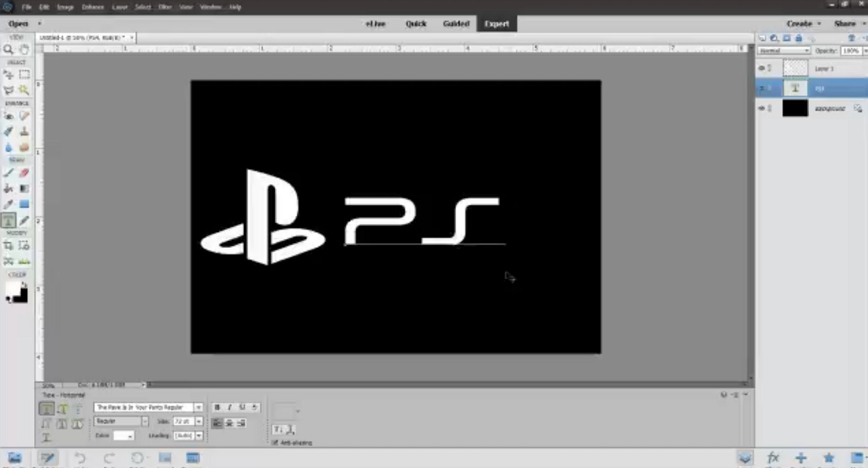Toggle Faux Italic text style
868x468 pixels.
[230, 408]
